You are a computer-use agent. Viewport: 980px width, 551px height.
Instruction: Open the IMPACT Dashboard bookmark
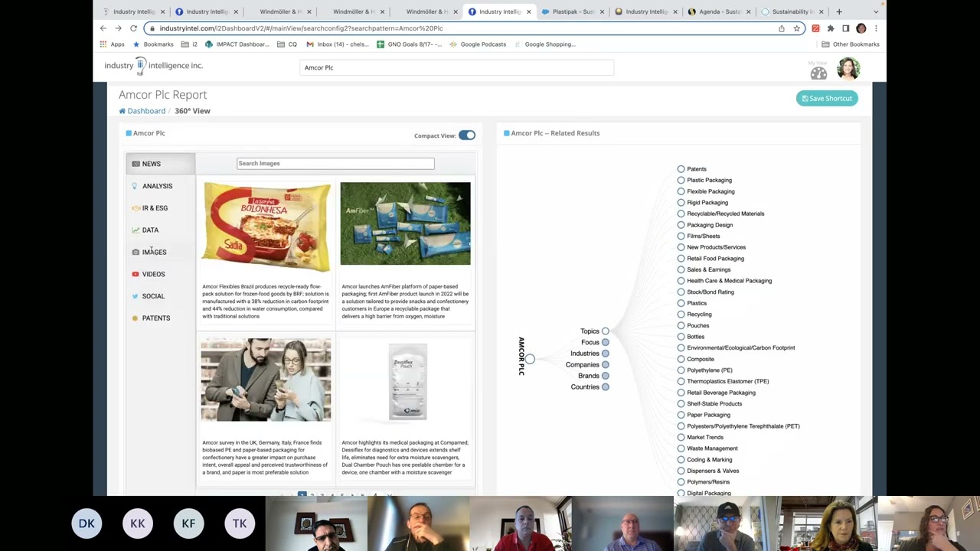(237, 44)
